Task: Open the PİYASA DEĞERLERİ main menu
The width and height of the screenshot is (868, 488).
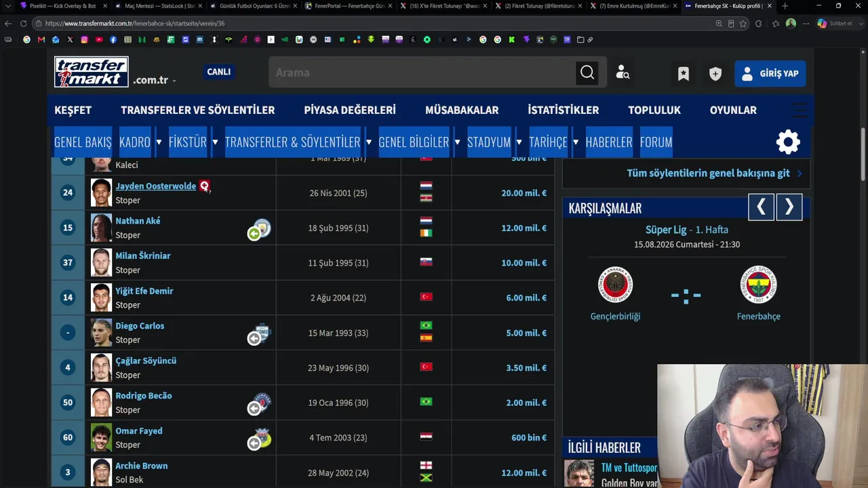Action: pos(350,110)
